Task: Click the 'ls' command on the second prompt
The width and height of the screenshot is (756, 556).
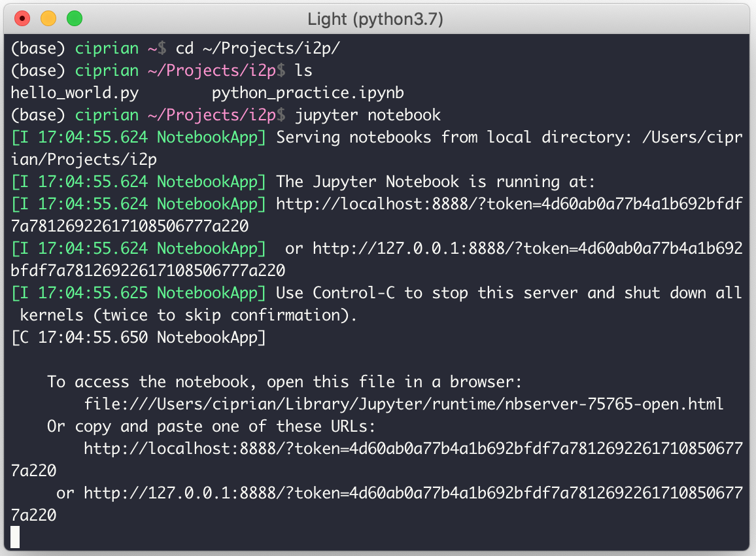Action: click(303, 71)
